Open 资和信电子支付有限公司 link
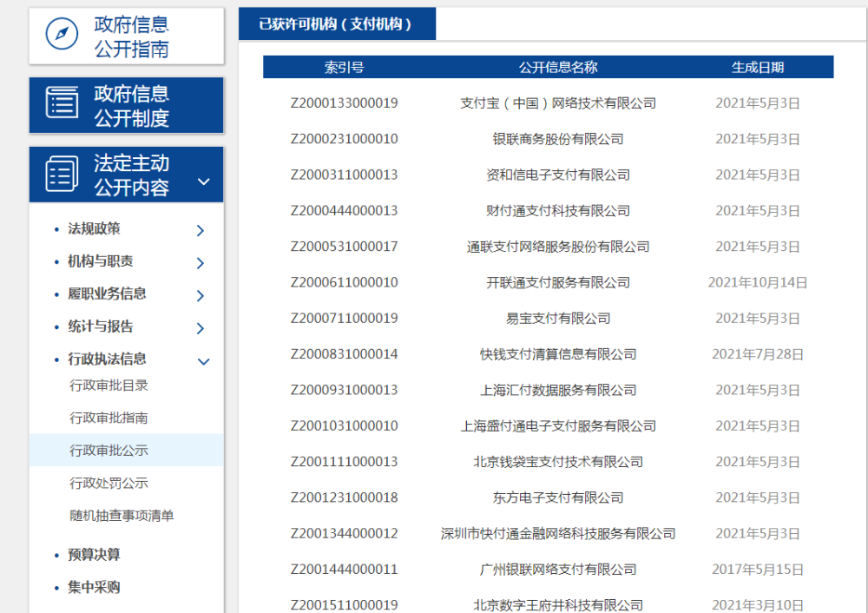Screen dimensions: 868x613 (x=558, y=175)
